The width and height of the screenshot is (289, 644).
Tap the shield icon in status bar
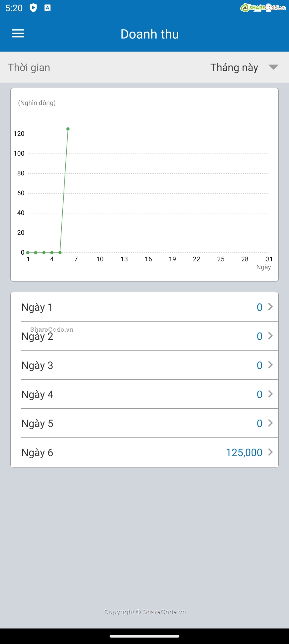click(x=33, y=8)
